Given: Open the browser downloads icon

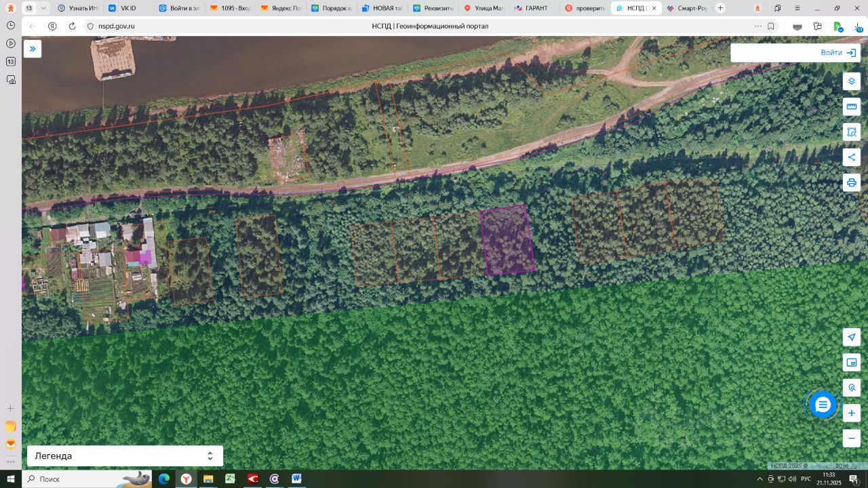Looking at the screenshot, I should (x=858, y=26).
